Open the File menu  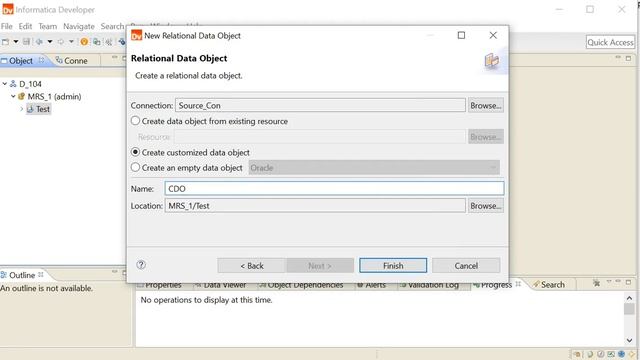7,26
